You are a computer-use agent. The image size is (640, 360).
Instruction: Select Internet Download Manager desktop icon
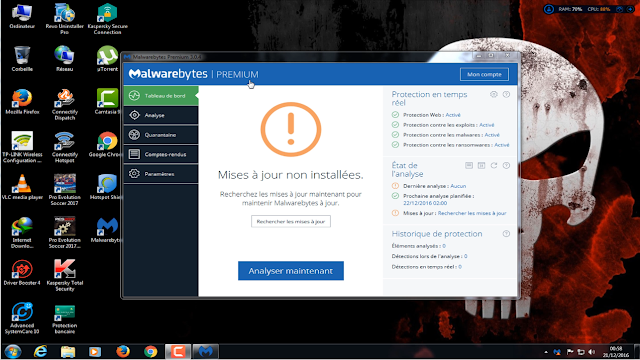pyautogui.click(x=22, y=233)
